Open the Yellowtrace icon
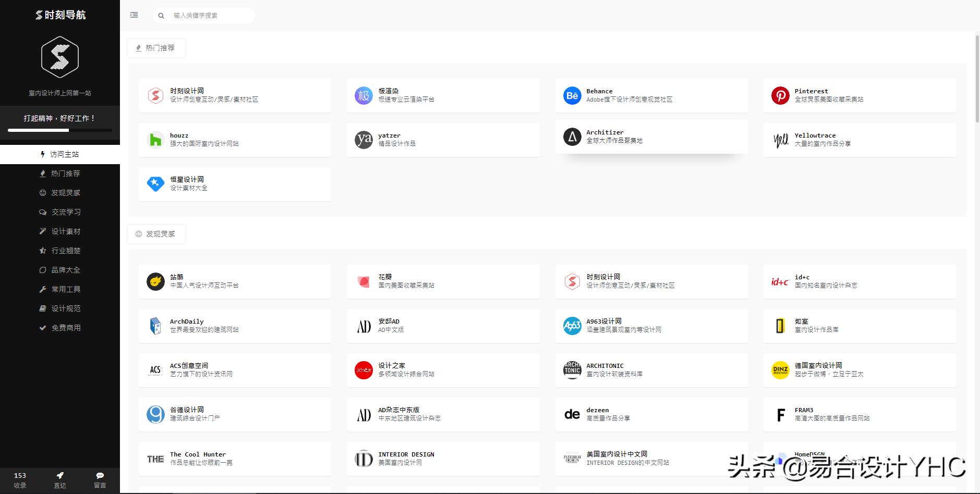The width and height of the screenshot is (980, 494). point(780,140)
